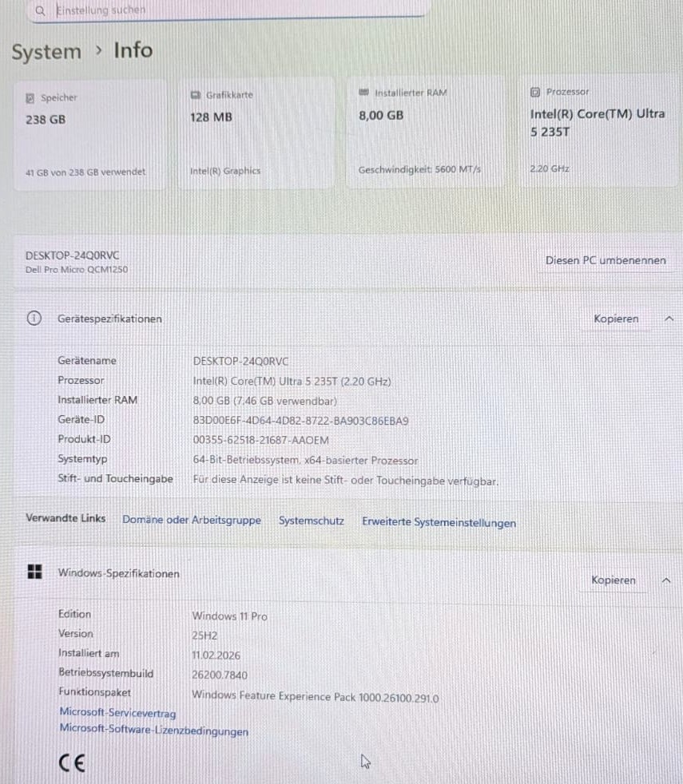Select the Version value 25H2
The width and height of the screenshot is (683, 784).
205,636
